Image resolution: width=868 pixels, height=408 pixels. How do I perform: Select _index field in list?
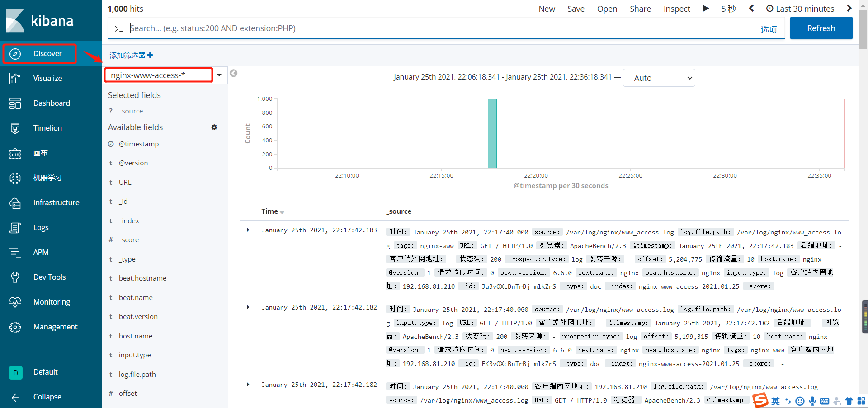pos(129,221)
